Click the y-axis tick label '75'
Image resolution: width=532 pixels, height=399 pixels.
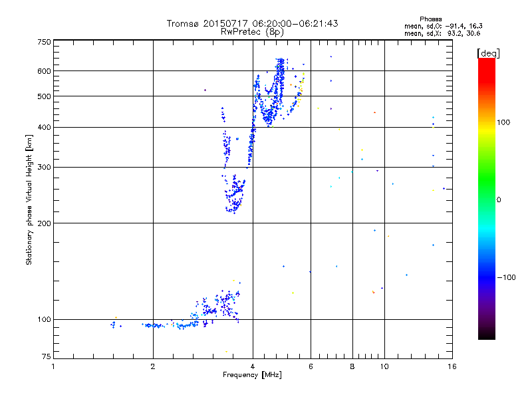[47, 356]
